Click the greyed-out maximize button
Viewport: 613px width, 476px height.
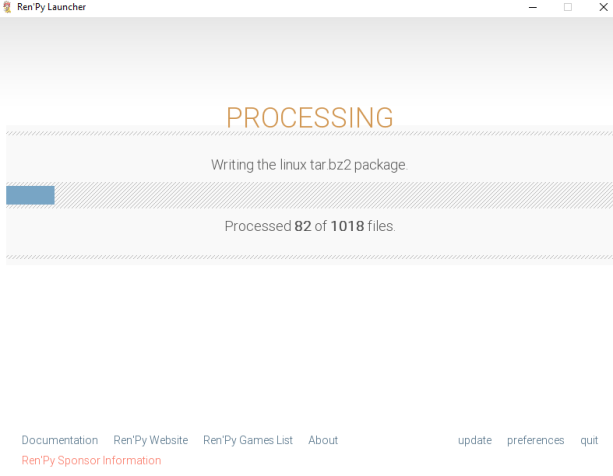coord(568,7)
